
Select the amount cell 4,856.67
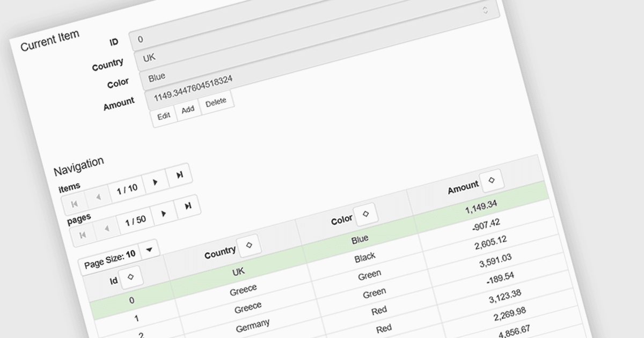click(515, 329)
